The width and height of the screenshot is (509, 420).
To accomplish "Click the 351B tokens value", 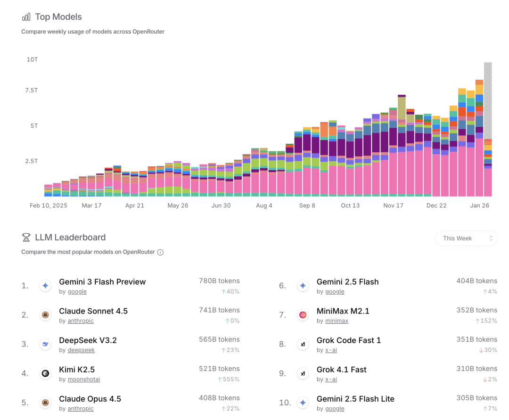I will [477, 339].
